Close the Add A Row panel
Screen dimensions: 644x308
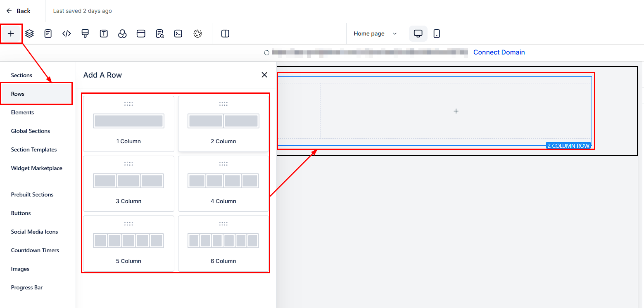pos(264,75)
